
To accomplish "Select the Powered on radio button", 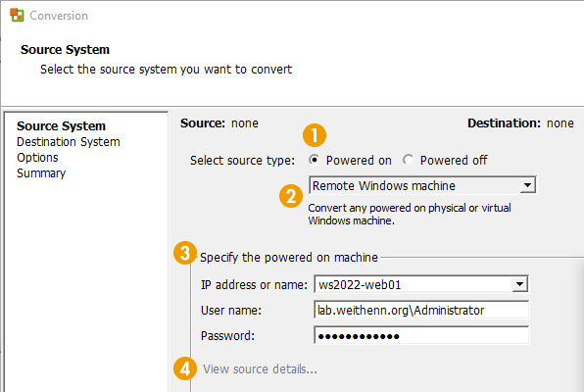I will pyautogui.click(x=315, y=160).
